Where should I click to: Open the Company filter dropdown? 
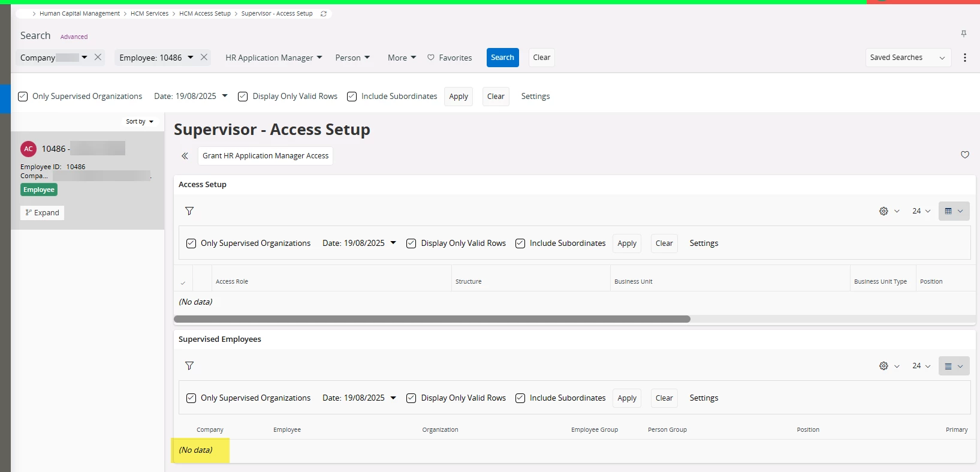85,57
